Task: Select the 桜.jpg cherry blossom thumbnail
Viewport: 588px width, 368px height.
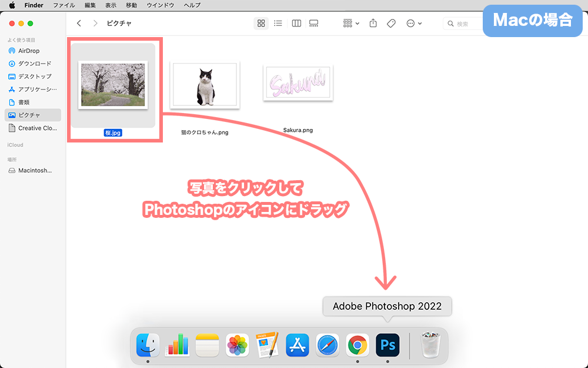Action: [x=113, y=85]
